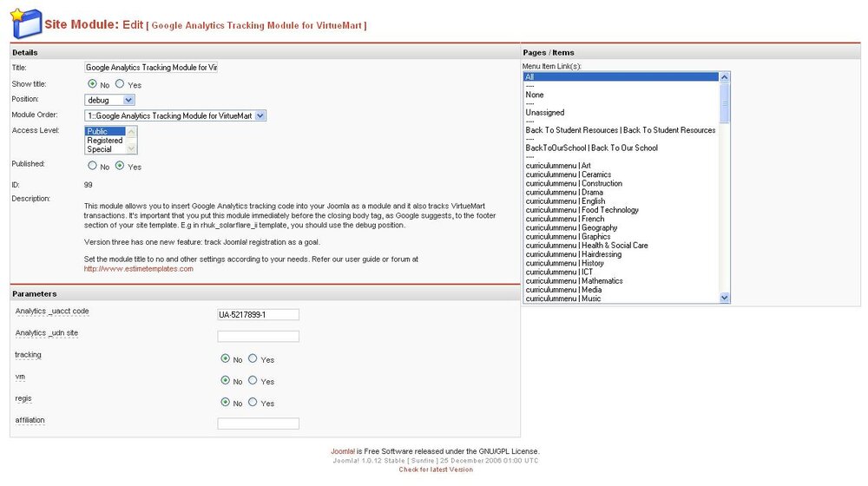Select BackToOurSchool menu item
Image resolution: width=868 pixels, height=486 pixels.
point(621,148)
